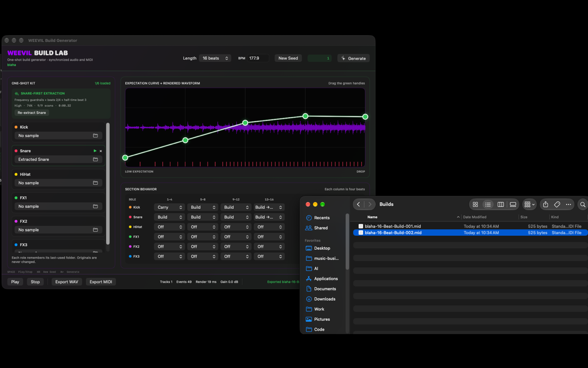This screenshot has height=368, width=588.
Task: Open FX3 behavior dropdown for beats 13–16
Action: pos(269,256)
